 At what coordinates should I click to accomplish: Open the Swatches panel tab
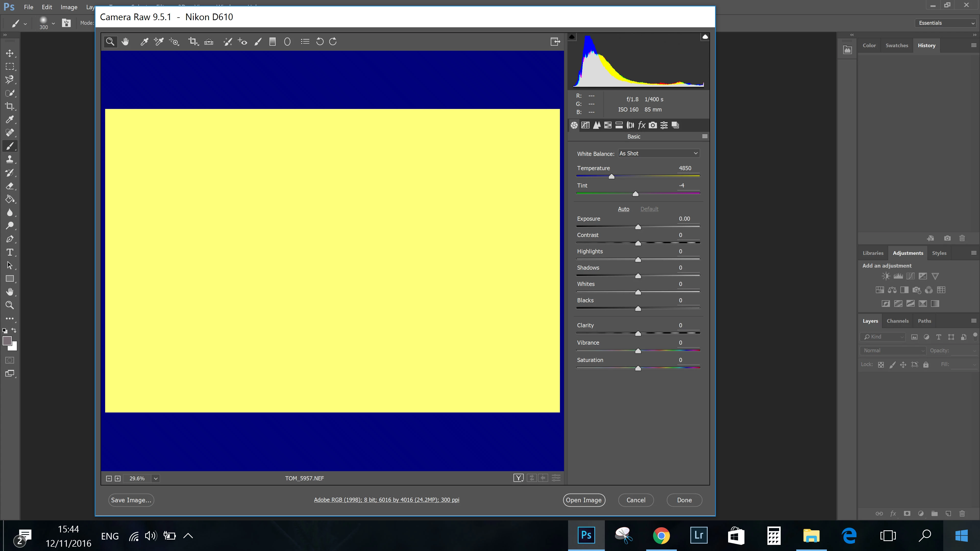pos(897,45)
